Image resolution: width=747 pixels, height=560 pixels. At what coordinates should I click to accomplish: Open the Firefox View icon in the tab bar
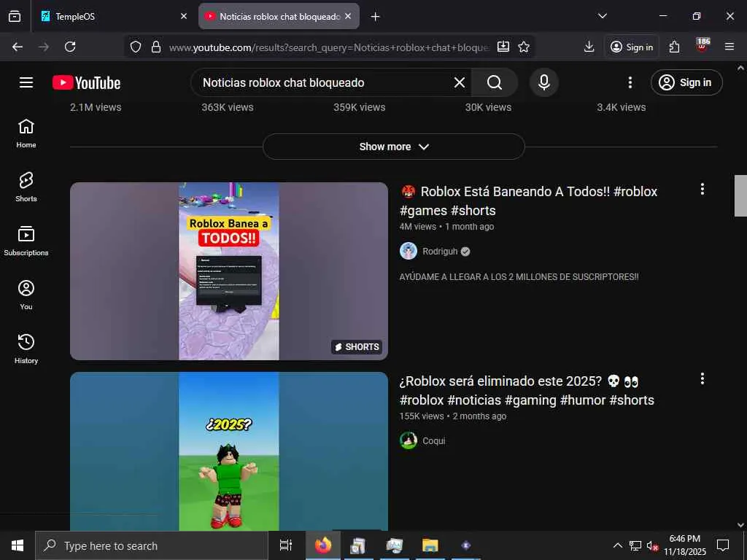pos(15,16)
